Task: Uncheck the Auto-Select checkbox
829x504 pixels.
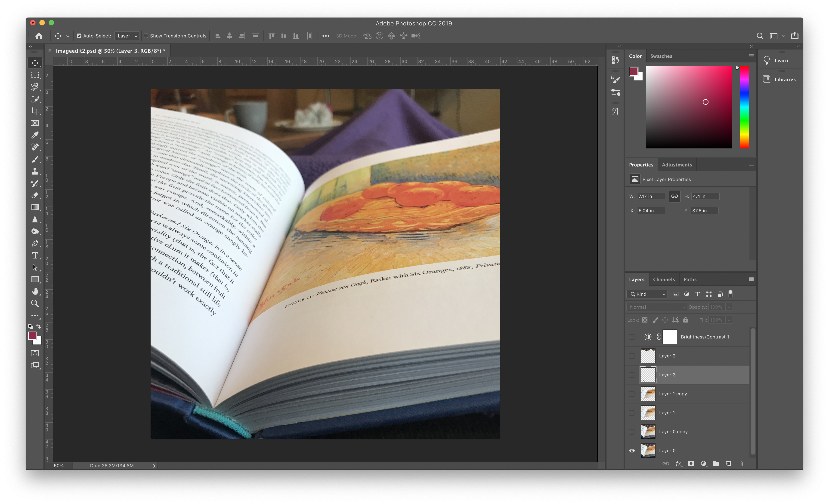Action: point(79,36)
